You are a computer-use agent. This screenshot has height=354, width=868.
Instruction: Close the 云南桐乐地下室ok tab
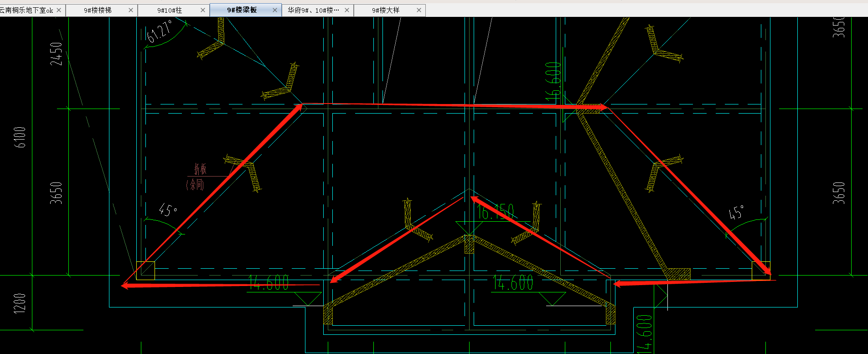(59, 10)
